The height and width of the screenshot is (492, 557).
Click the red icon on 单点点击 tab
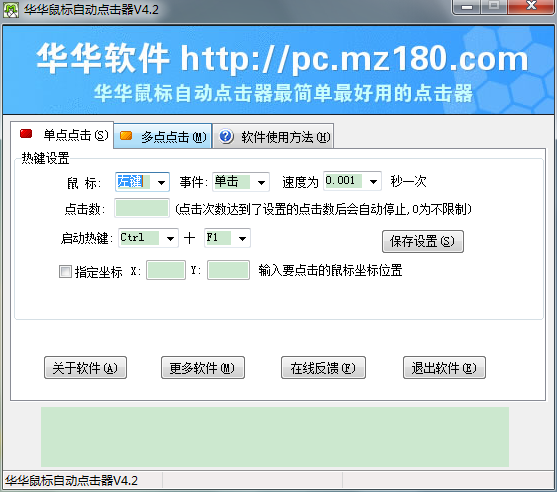click(26, 134)
